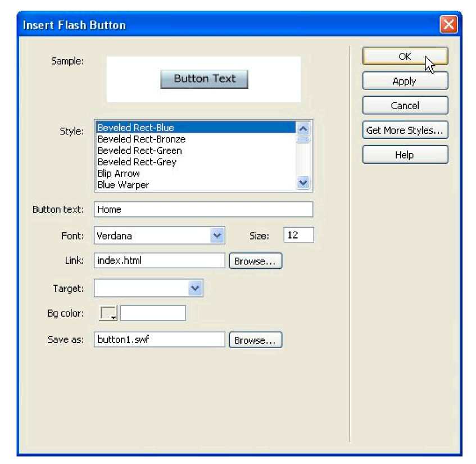Viewport: 476px width, 464px height.
Task: Select the Beveled Rect-Bronze style
Action: click(196, 139)
